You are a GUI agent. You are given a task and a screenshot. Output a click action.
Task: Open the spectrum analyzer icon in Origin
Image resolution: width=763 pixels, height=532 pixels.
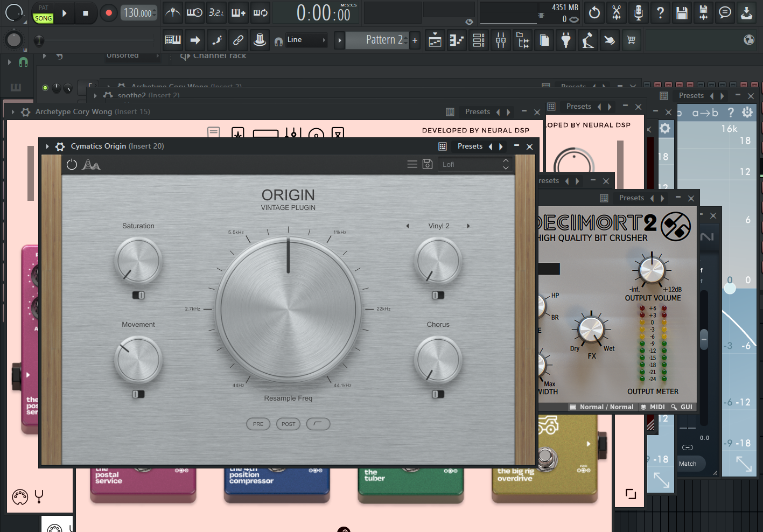[91, 165]
